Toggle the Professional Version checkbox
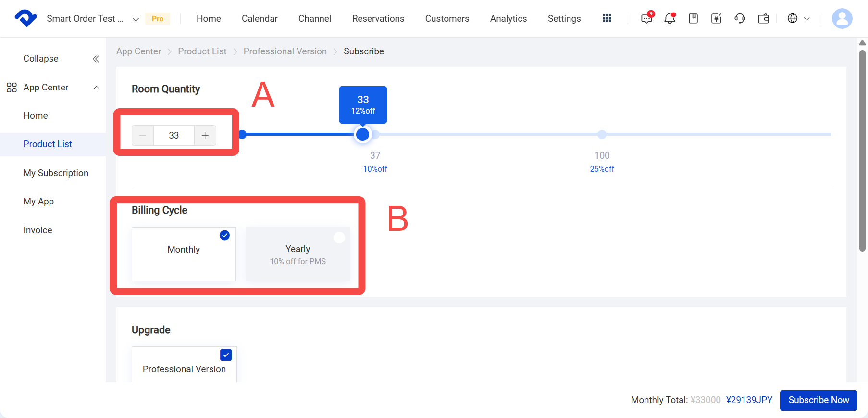 226,355
